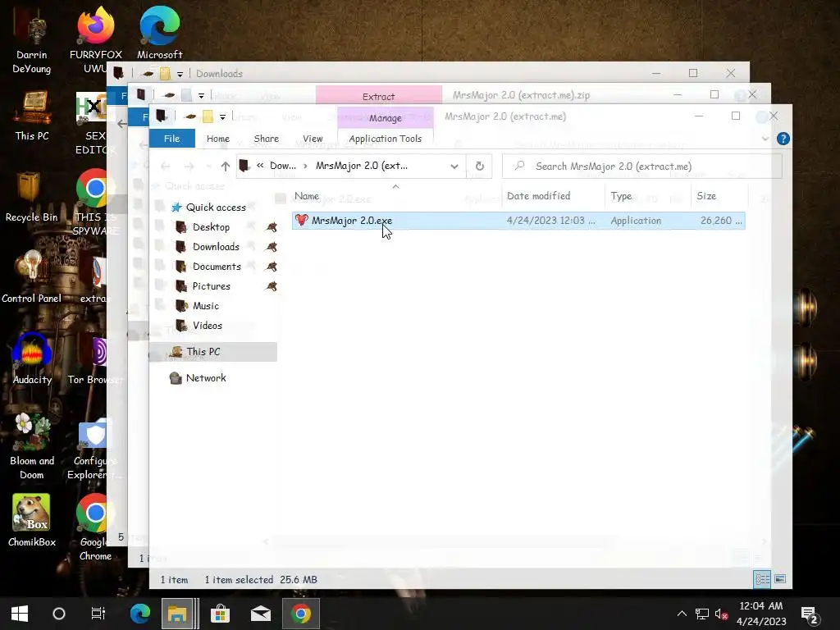840x630 pixels.
Task: Open Recycle Bin on desktop
Action: point(32,197)
